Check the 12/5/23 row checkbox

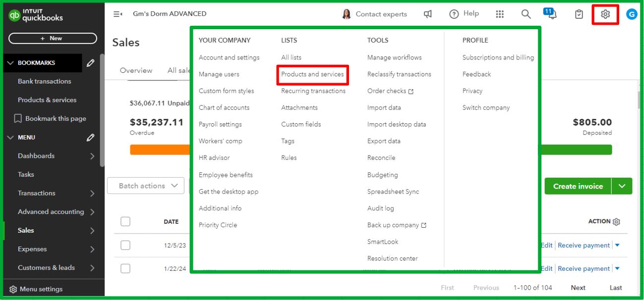tap(125, 245)
